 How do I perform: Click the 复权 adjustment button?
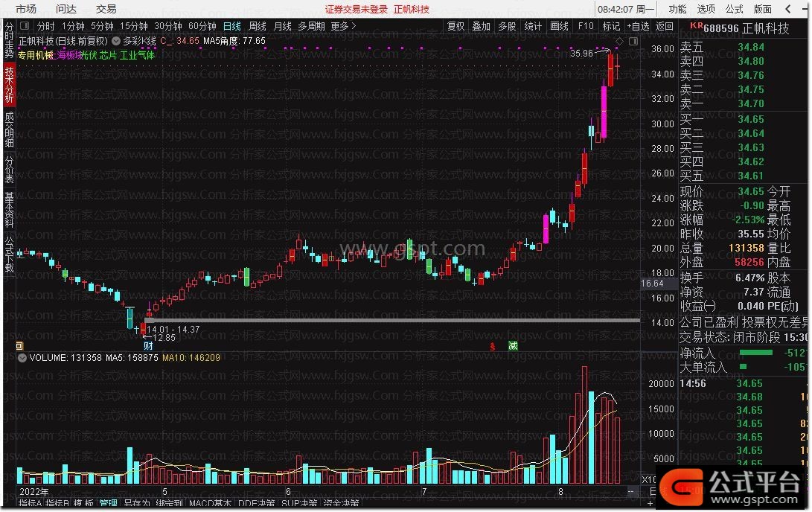(x=456, y=26)
